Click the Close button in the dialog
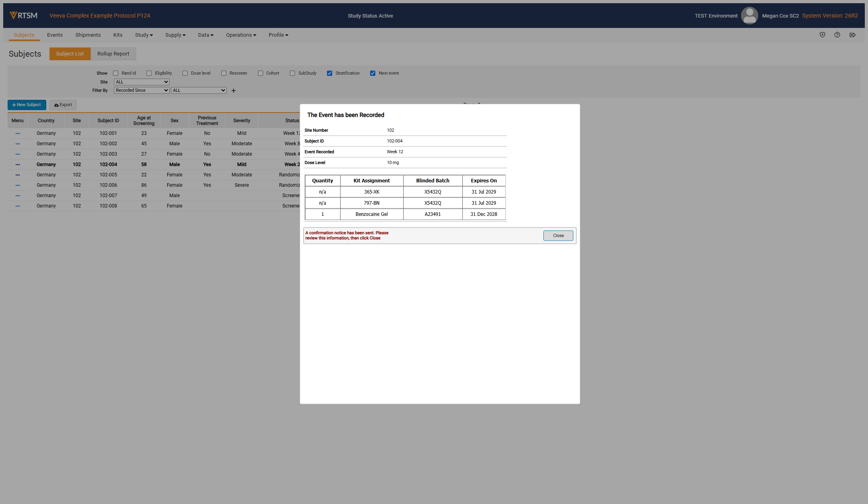Screen dimensions: 868x504 pyautogui.click(x=558, y=235)
